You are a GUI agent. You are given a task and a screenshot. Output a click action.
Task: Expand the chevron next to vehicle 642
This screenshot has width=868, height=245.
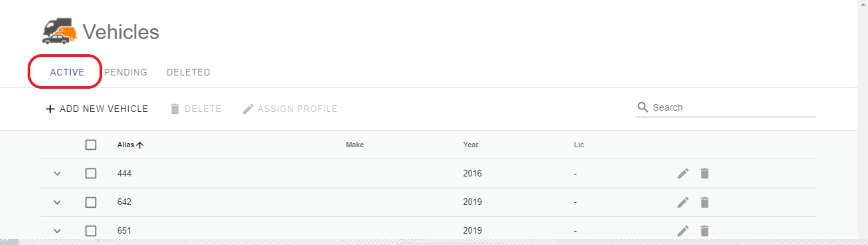click(57, 202)
